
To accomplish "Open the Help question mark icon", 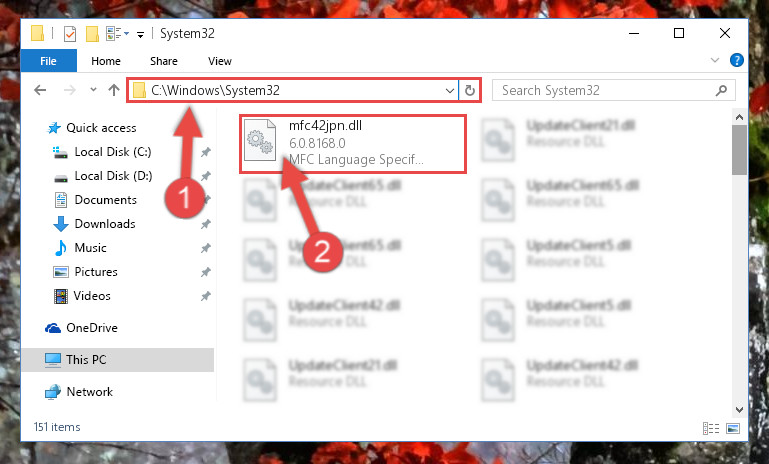I will point(737,60).
